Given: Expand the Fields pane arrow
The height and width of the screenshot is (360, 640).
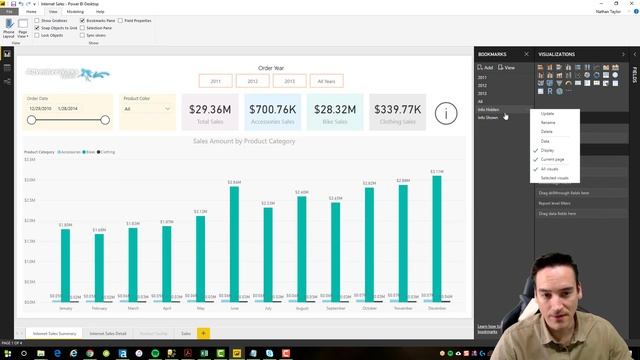Looking at the screenshot, I should tap(635, 54).
